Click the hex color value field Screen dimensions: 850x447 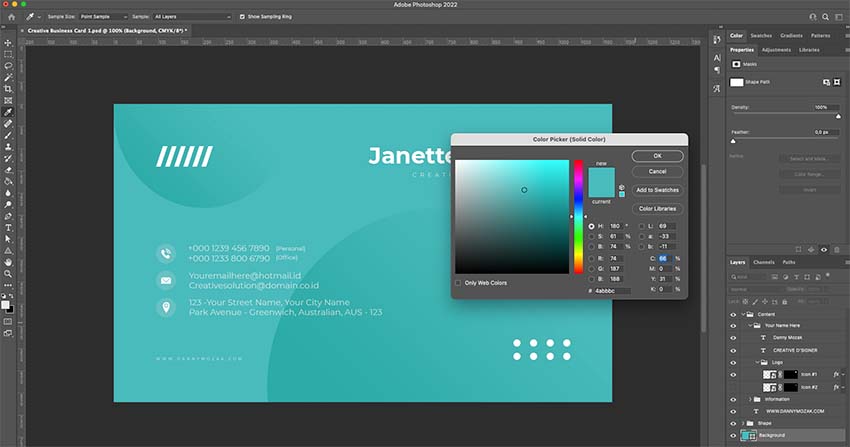(x=613, y=291)
